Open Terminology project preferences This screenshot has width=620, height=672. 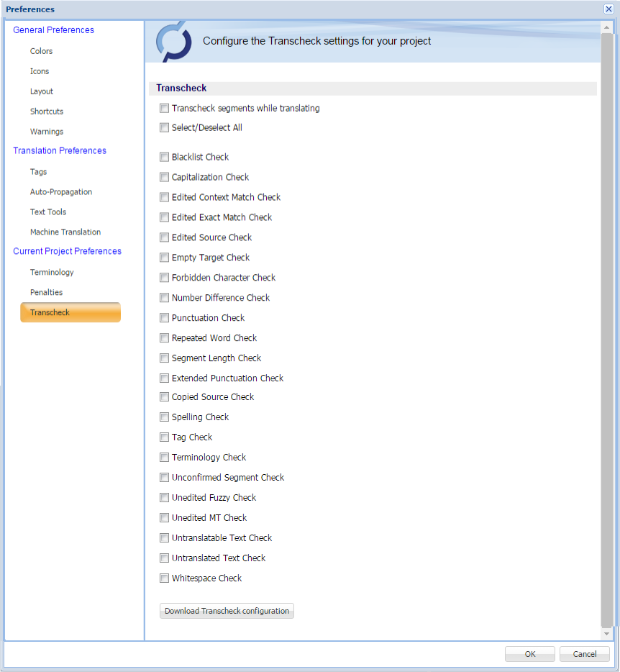click(x=52, y=272)
